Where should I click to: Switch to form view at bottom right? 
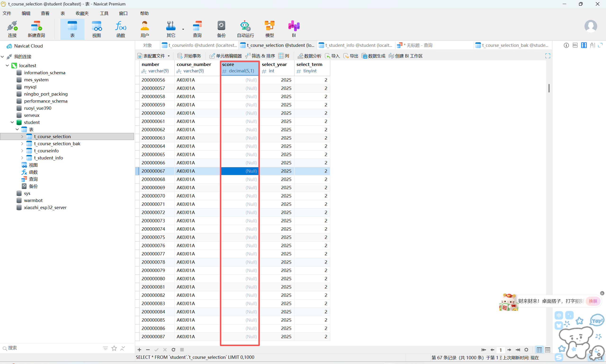coord(548,350)
